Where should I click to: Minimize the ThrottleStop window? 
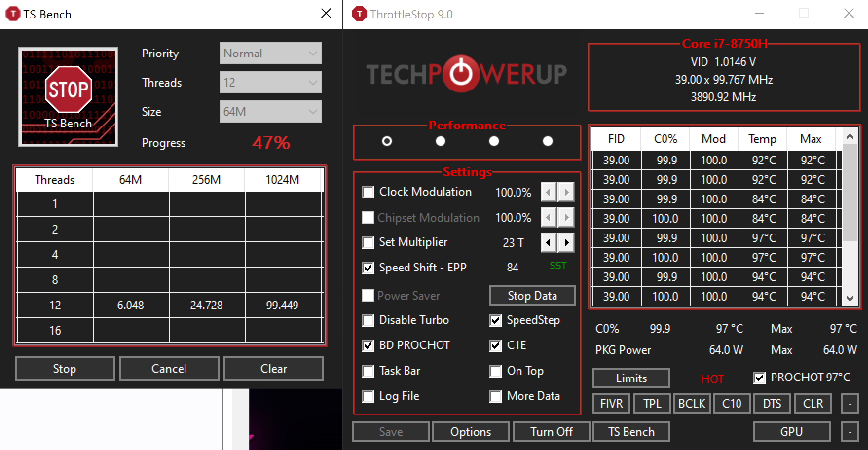point(759,14)
